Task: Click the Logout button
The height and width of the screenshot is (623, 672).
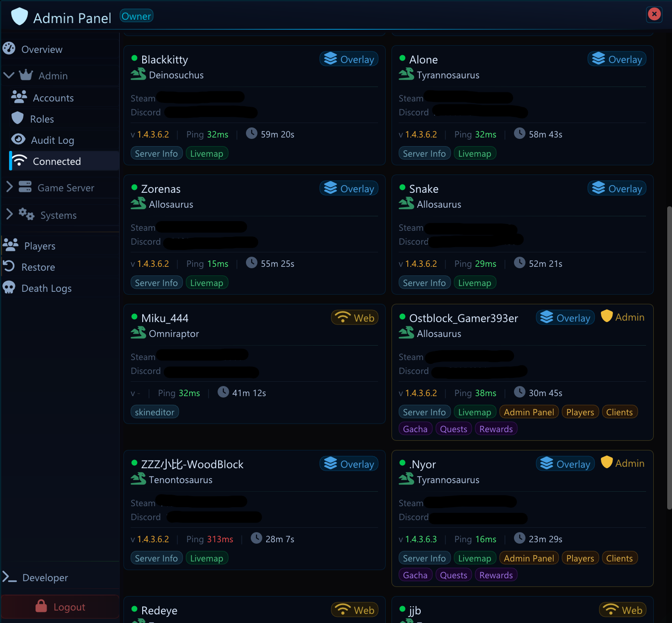Action: pos(60,607)
